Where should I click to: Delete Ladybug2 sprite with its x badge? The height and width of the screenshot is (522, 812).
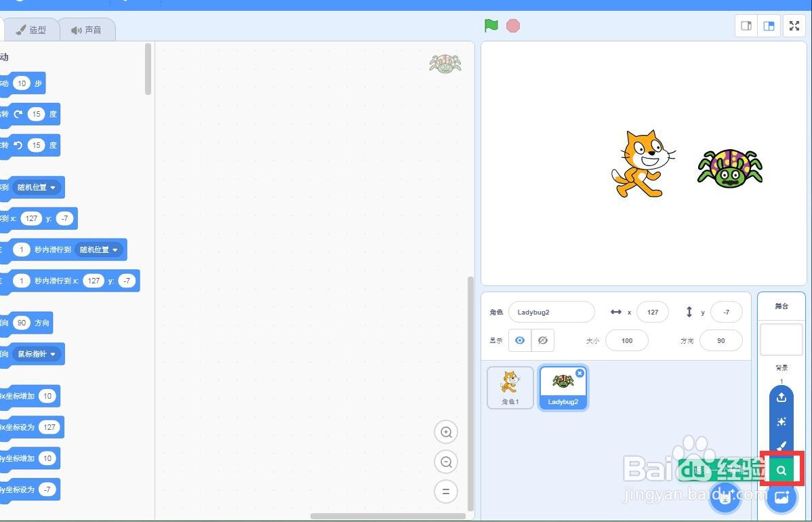click(580, 373)
